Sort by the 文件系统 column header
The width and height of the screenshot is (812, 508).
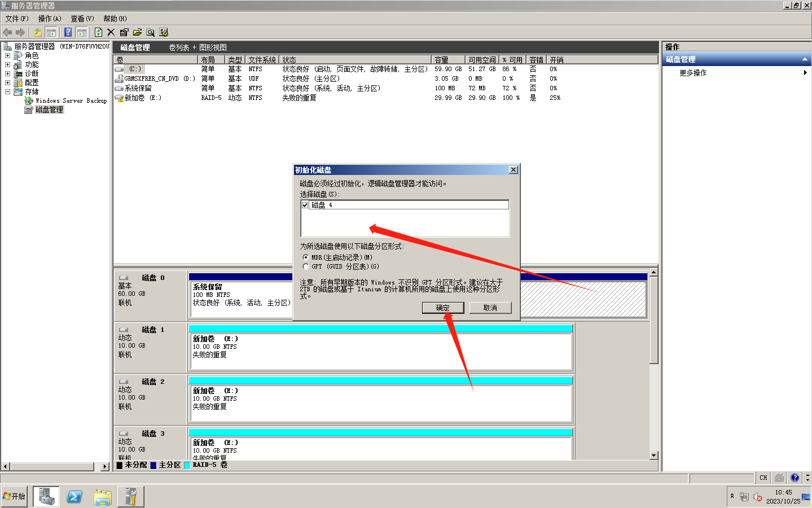pyautogui.click(x=263, y=60)
